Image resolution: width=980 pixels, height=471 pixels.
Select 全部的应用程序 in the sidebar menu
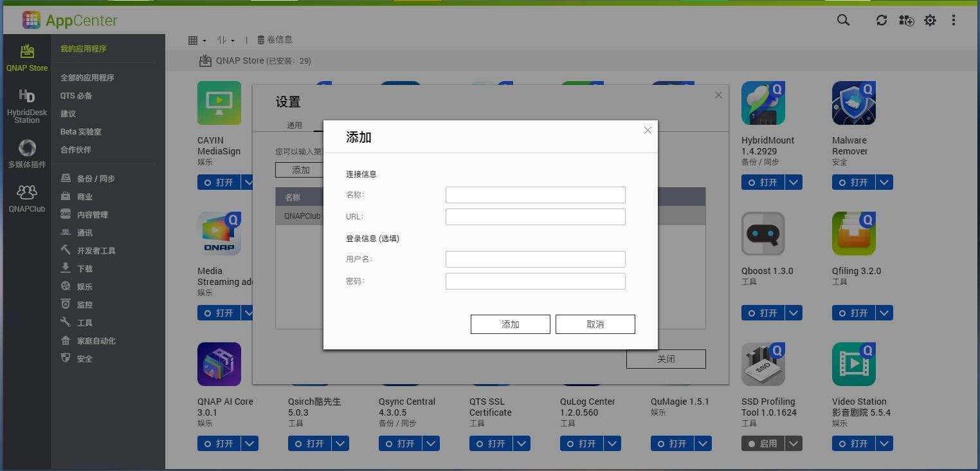click(87, 77)
